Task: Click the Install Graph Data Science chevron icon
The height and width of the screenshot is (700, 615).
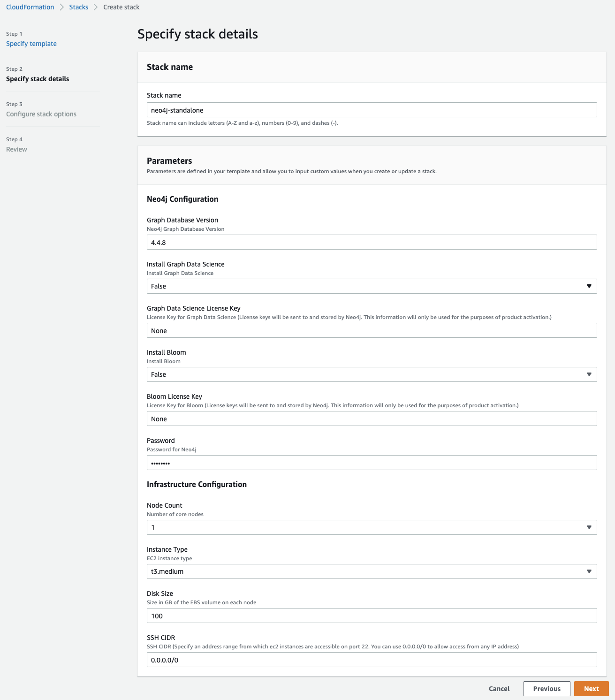Action: point(590,286)
